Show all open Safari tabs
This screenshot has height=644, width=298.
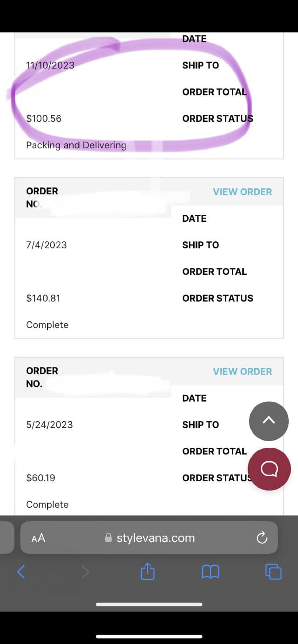[273, 571]
